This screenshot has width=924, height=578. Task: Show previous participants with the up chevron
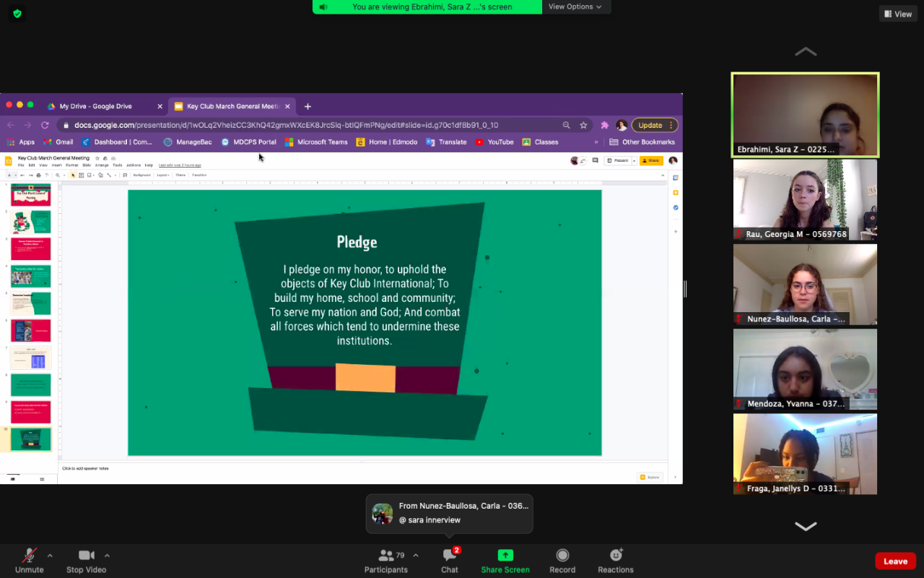click(x=806, y=52)
